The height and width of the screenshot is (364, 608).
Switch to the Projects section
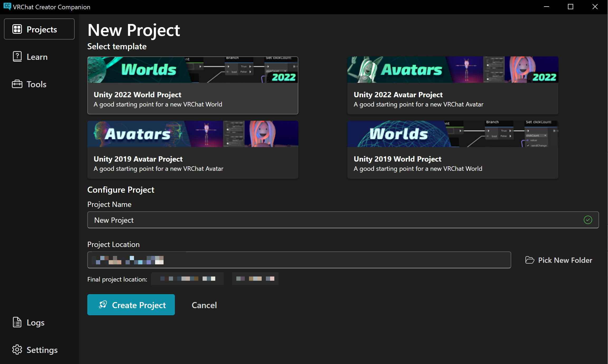tap(39, 29)
